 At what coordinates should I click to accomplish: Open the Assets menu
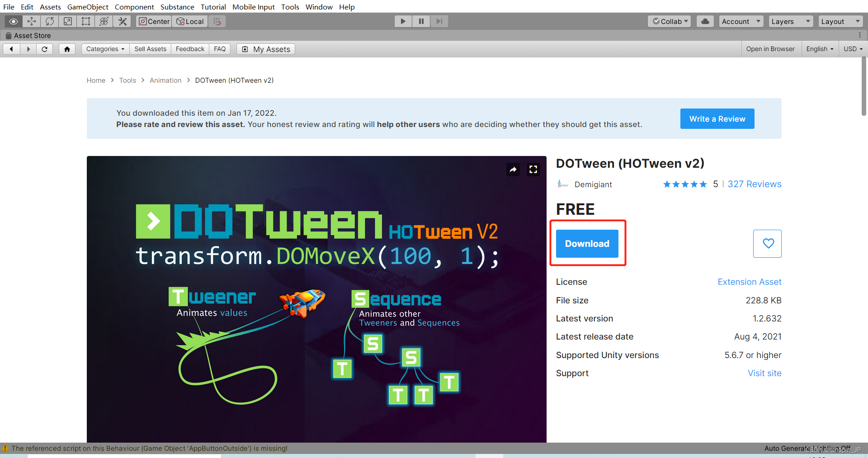click(x=50, y=7)
